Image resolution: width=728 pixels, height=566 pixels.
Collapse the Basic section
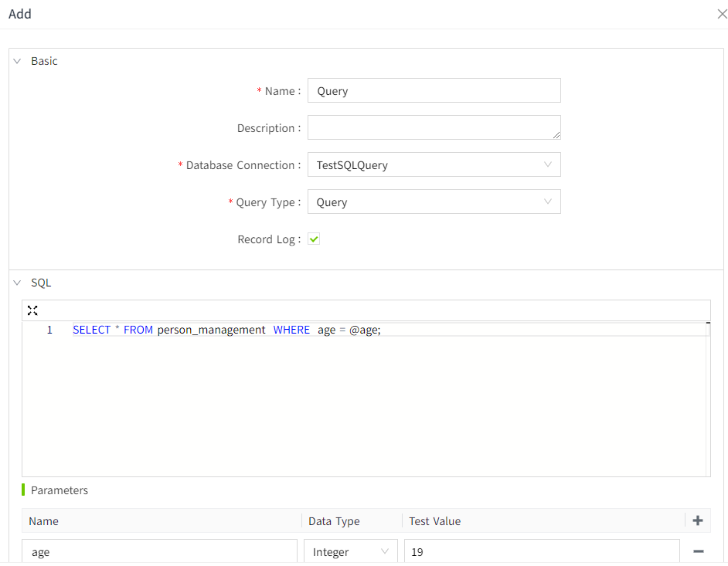click(x=17, y=61)
